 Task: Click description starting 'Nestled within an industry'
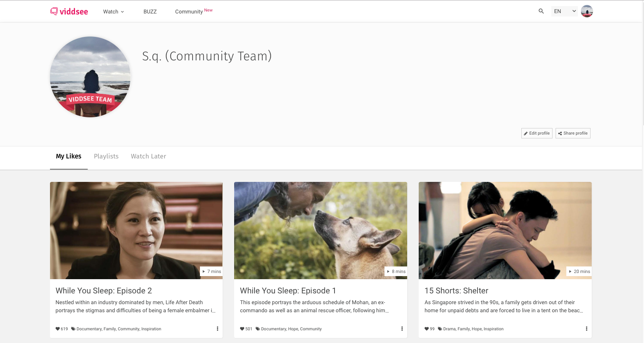pos(135,306)
